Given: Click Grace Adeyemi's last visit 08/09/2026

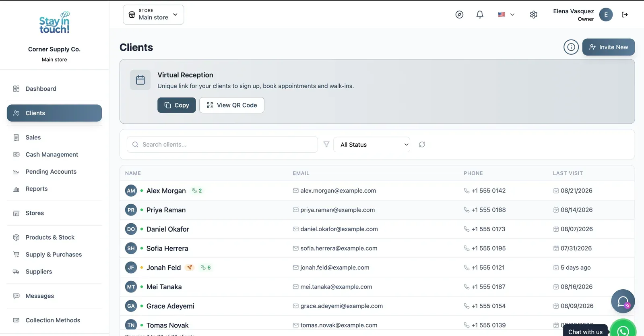Looking at the screenshot, I should pyautogui.click(x=577, y=306).
